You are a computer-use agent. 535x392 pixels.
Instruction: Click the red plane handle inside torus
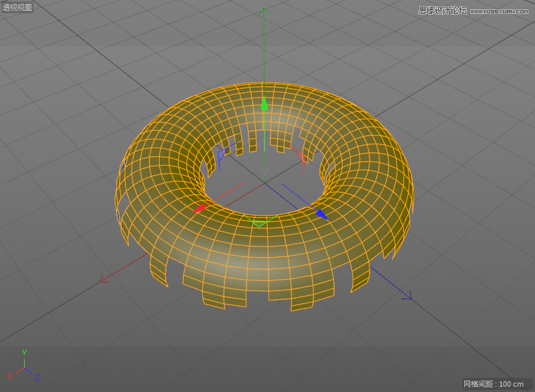(x=301, y=157)
